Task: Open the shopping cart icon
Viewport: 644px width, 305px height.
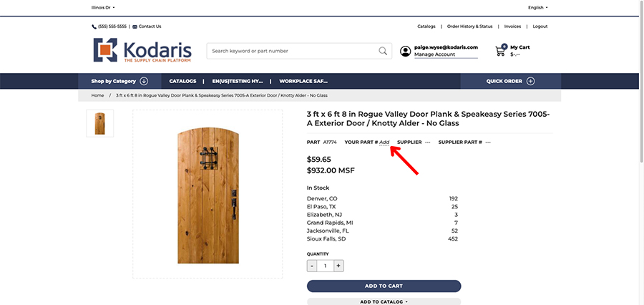Action: [500, 51]
